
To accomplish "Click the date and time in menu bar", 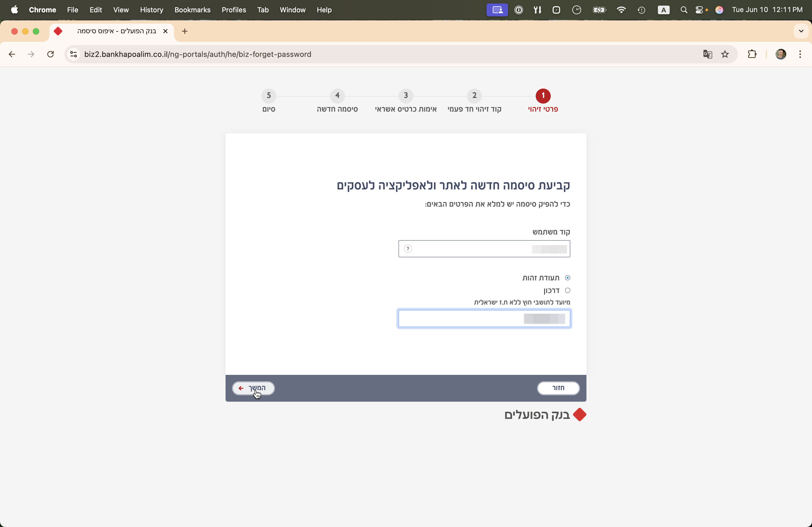I will 767,10.
